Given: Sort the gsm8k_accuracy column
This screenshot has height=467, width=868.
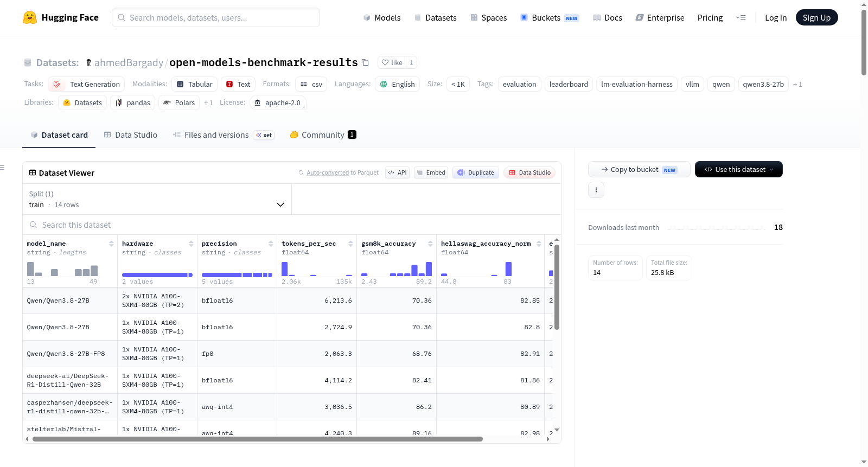Looking at the screenshot, I should [x=430, y=244].
